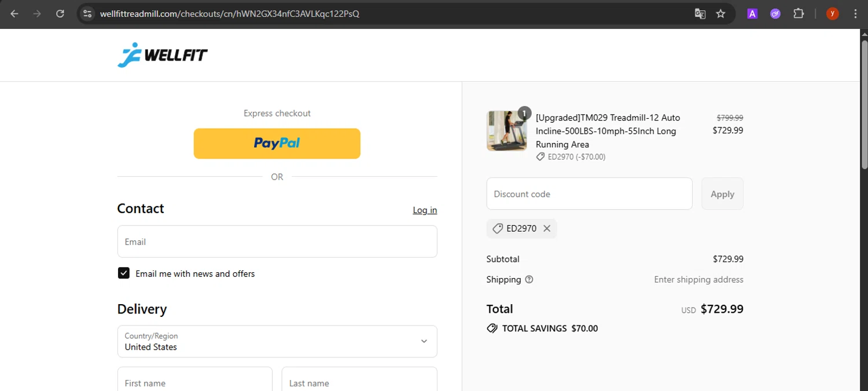Screen dimensions: 868x391
Task: Click the browser address bar URL
Action: click(x=230, y=13)
